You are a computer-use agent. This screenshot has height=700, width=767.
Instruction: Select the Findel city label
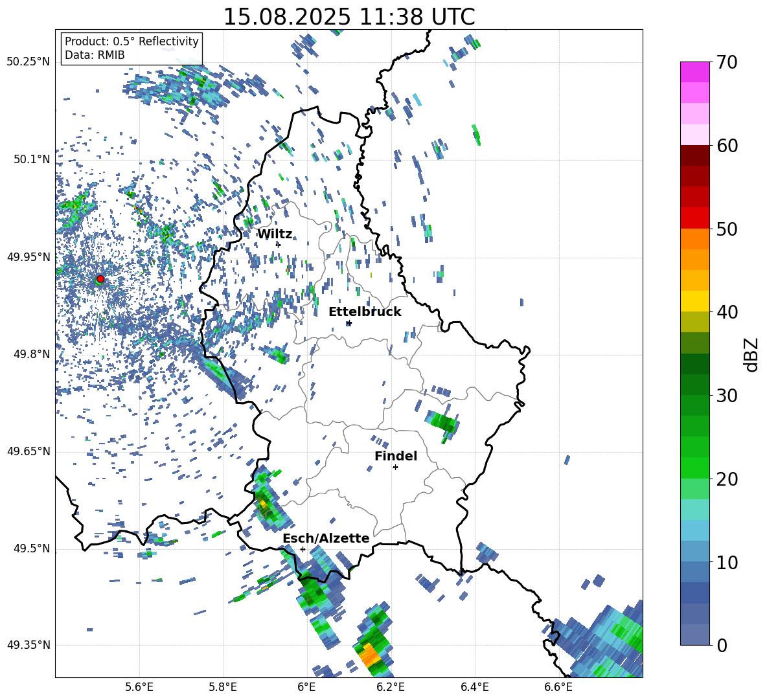pos(396,456)
